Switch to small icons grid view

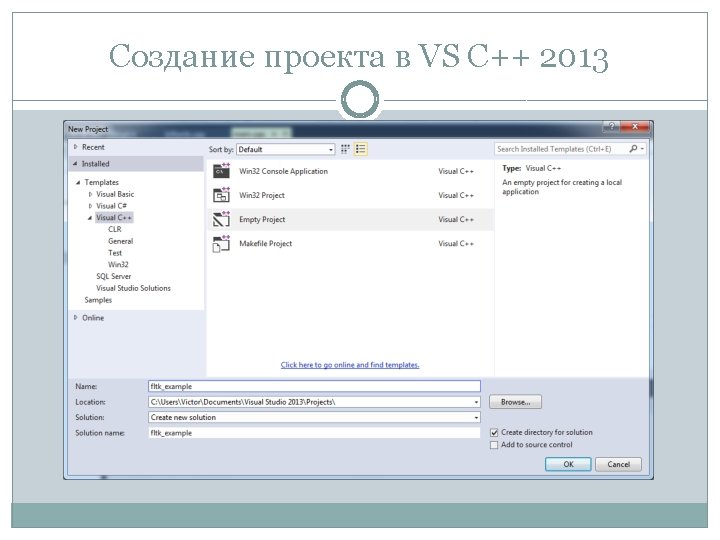point(345,149)
